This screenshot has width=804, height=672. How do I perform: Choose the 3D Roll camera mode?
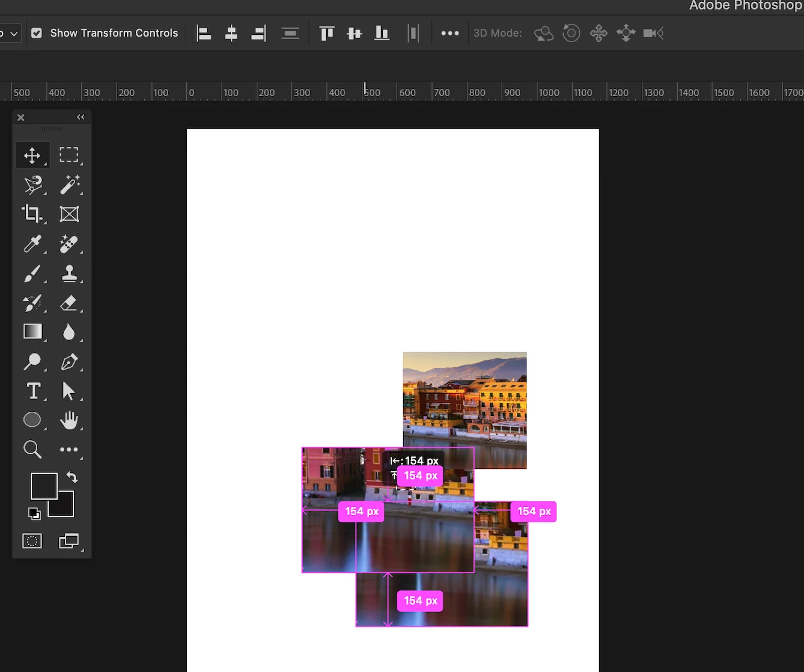click(571, 33)
